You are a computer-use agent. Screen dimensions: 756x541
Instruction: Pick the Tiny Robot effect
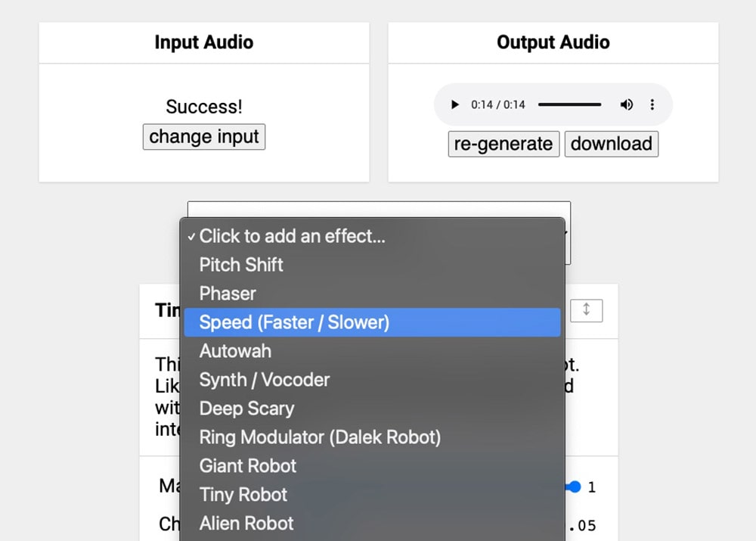[243, 495]
